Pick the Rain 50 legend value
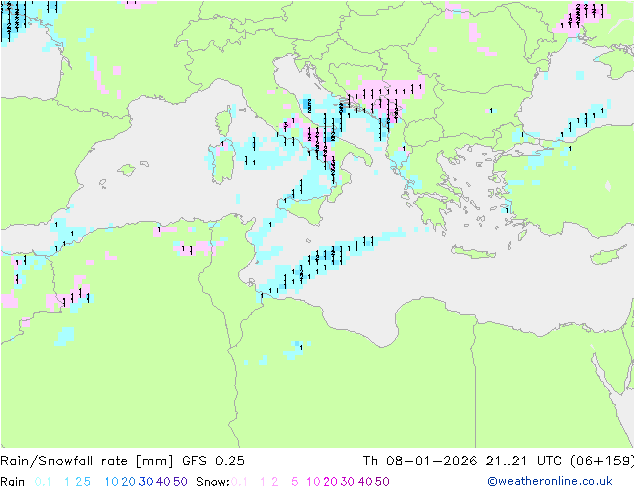The width and height of the screenshot is (634, 490). pyautogui.click(x=180, y=482)
